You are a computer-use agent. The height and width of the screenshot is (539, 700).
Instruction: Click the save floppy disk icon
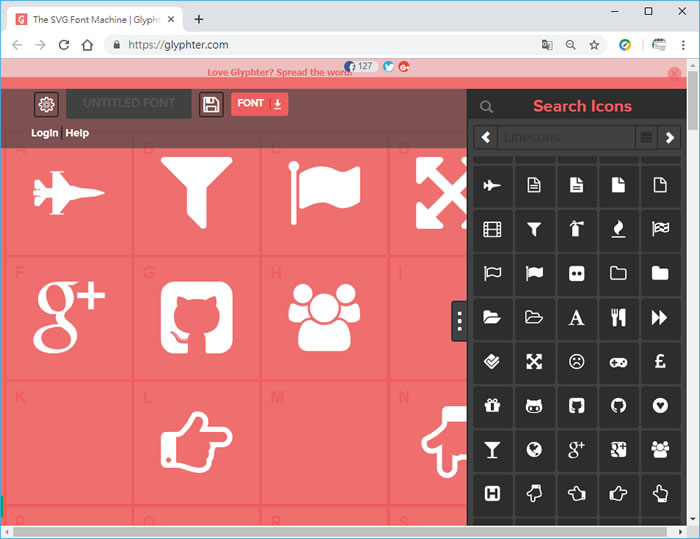click(x=211, y=104)
